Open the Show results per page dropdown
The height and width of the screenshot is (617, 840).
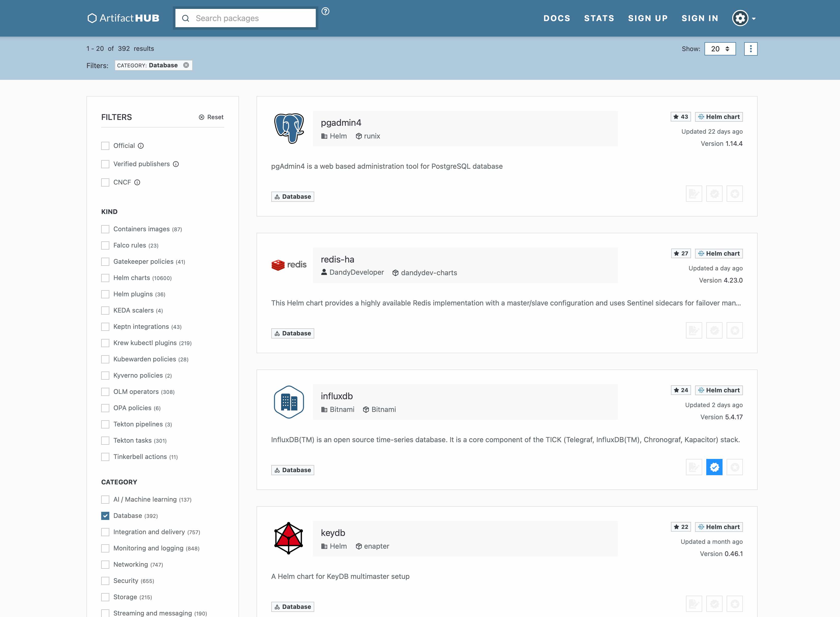(x=720, y=49)
